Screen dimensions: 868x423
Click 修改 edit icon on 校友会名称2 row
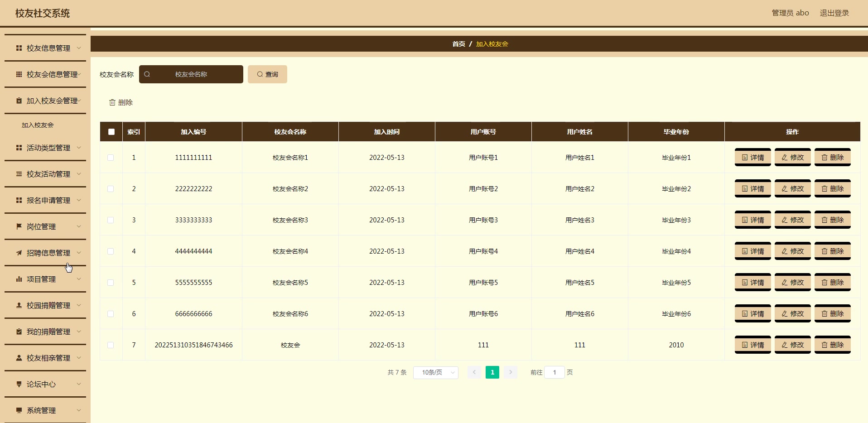(792, 188)
